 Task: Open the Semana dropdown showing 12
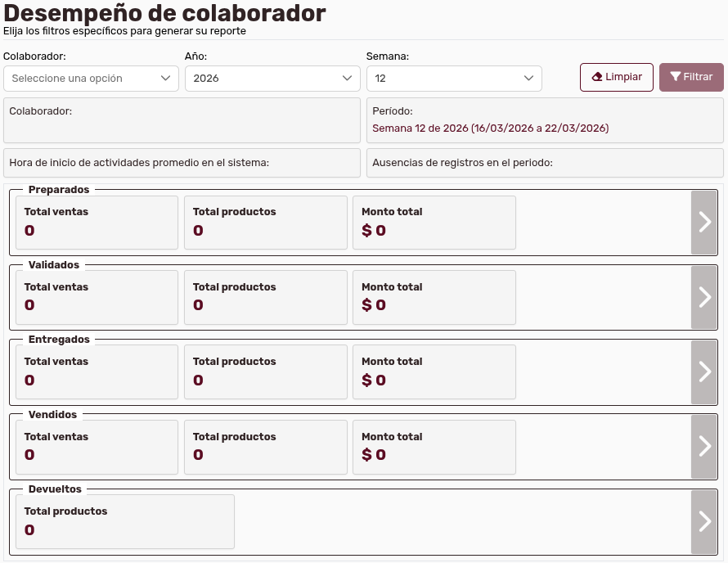coord(454,79)
